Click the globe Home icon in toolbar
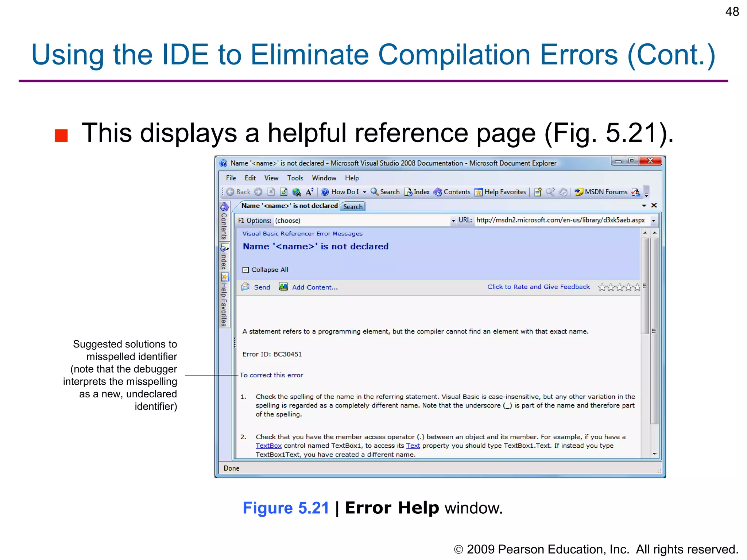This screenshot has width=747, height=560. pyautogui.click(x=297, y=192)
